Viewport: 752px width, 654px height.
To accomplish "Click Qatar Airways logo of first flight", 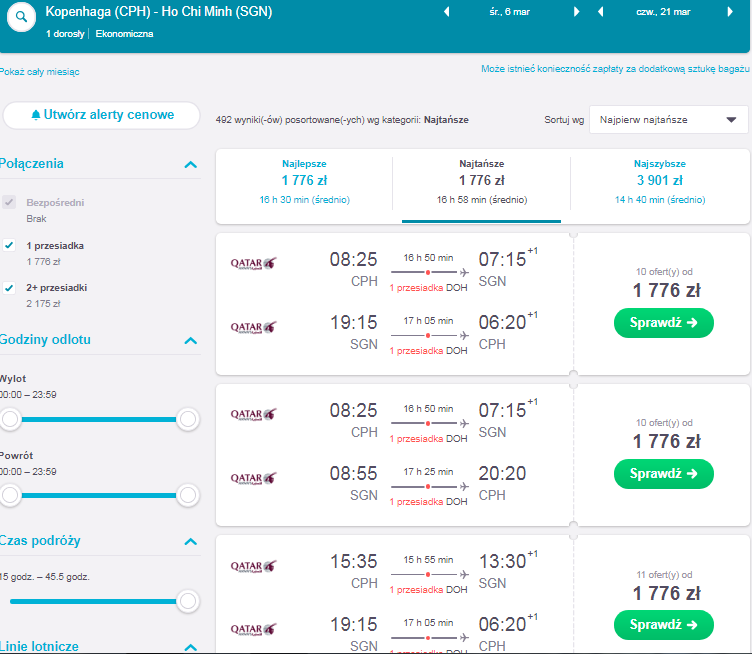I will coord(253,263).
